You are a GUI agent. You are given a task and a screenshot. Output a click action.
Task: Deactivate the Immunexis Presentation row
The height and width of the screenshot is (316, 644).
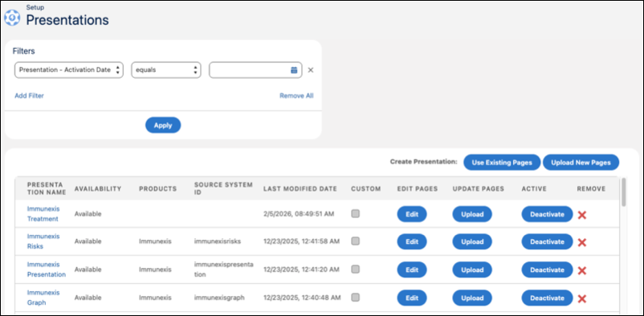pyautogui.click(x=547, y=269)
